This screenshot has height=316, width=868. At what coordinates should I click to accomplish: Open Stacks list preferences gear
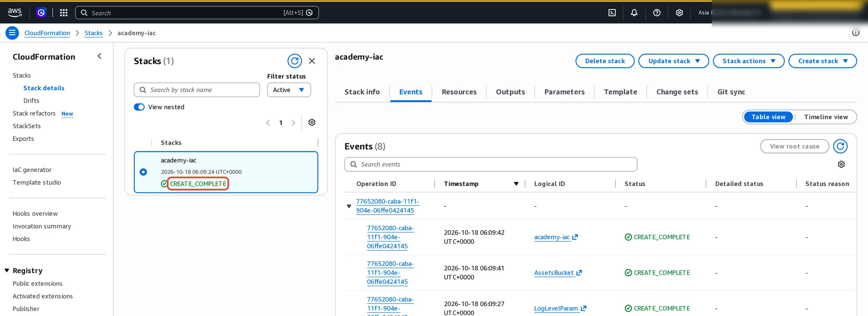click(312, 122)
